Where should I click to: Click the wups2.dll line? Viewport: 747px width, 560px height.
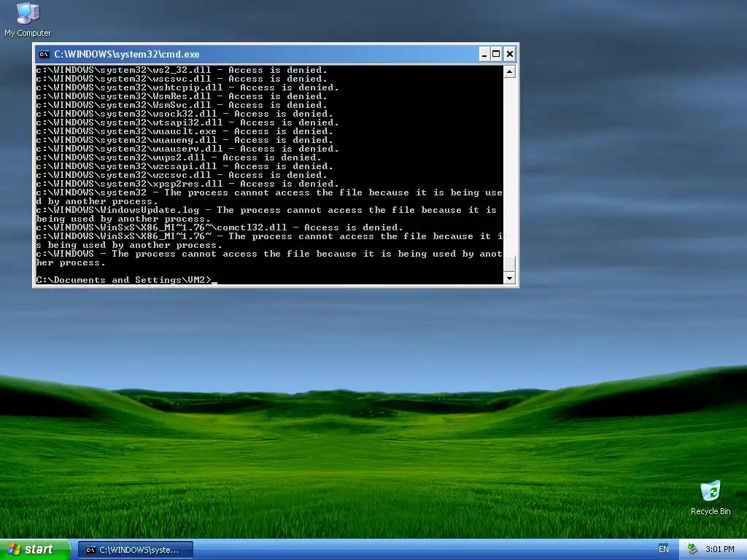pos(179,157)
